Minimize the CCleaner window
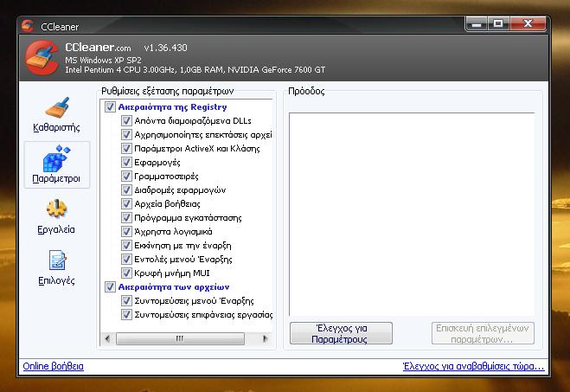The height and width of the screenshot is (392, 570). pos(477,24)
